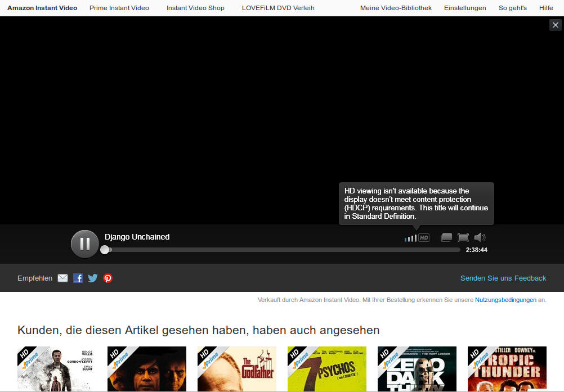Open the Instant Video Shop
The width and height of the screenshot is (564, 392).
195,8
